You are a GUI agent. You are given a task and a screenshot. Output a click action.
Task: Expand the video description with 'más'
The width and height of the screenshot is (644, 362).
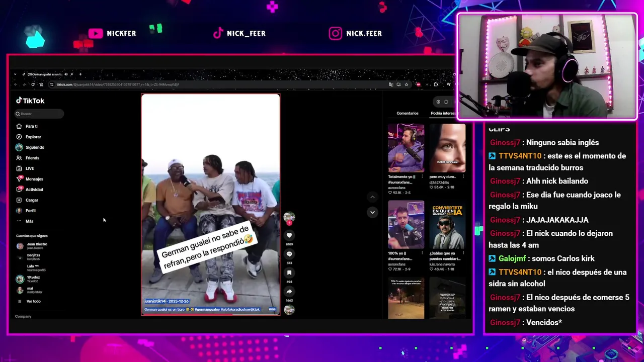pyautogui.click(x=272, y=309)
